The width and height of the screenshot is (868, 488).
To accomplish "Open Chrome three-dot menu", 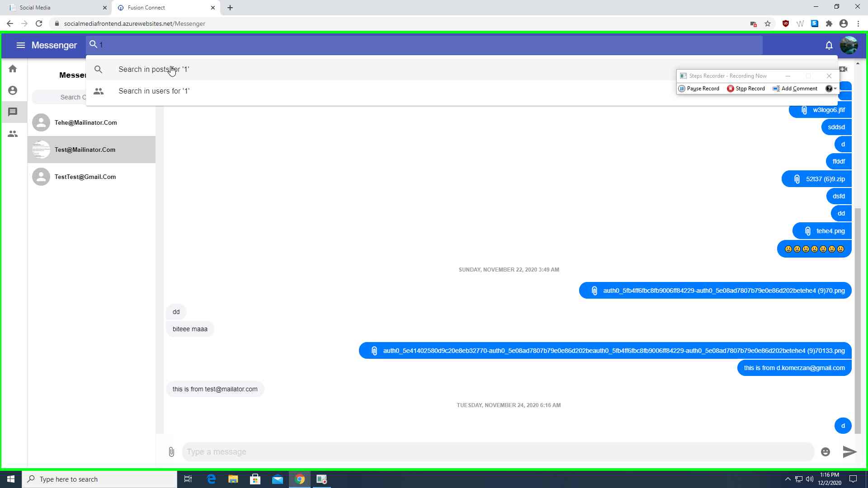I will tap(858, 23).
